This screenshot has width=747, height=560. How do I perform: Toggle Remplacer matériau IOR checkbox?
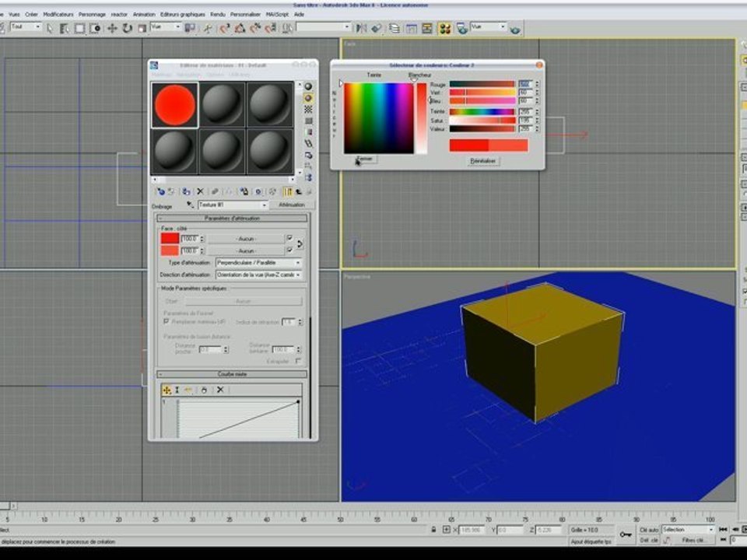click(x=167, y=321)
